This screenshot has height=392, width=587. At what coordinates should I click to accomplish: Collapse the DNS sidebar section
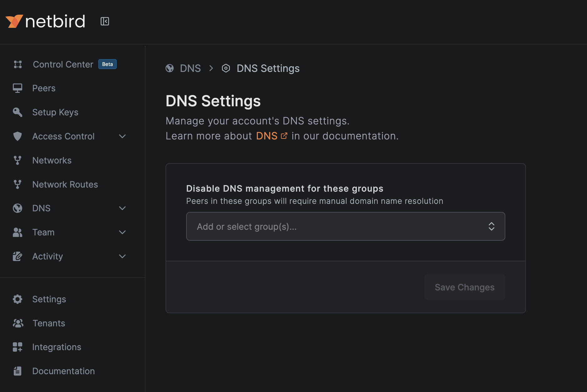[x=122, y=208]
